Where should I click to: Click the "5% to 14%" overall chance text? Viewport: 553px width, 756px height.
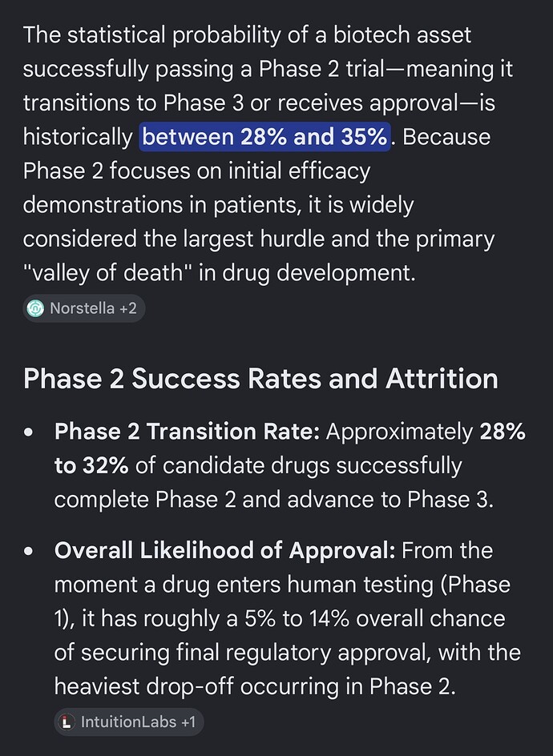(x=297, y=618)
